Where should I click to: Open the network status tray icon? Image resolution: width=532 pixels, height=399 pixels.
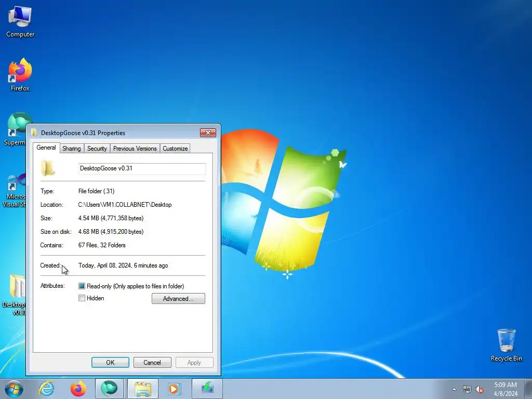click(x=467, y=390)
